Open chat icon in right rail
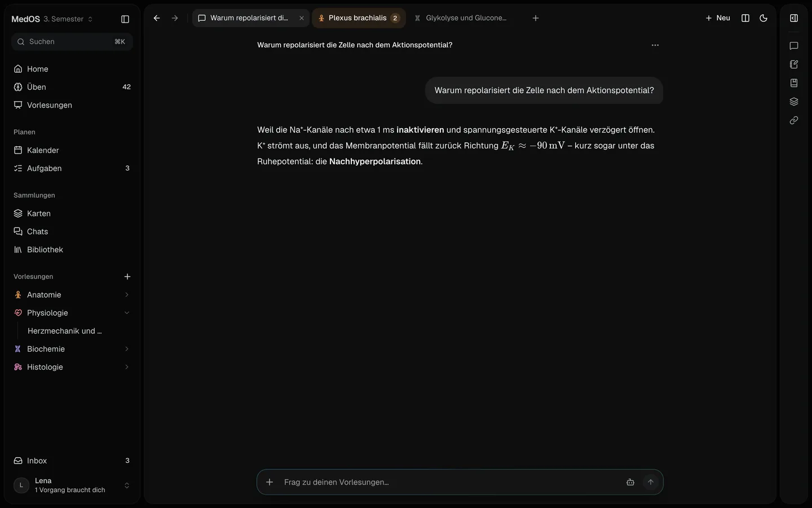 [x=794, y=46]
